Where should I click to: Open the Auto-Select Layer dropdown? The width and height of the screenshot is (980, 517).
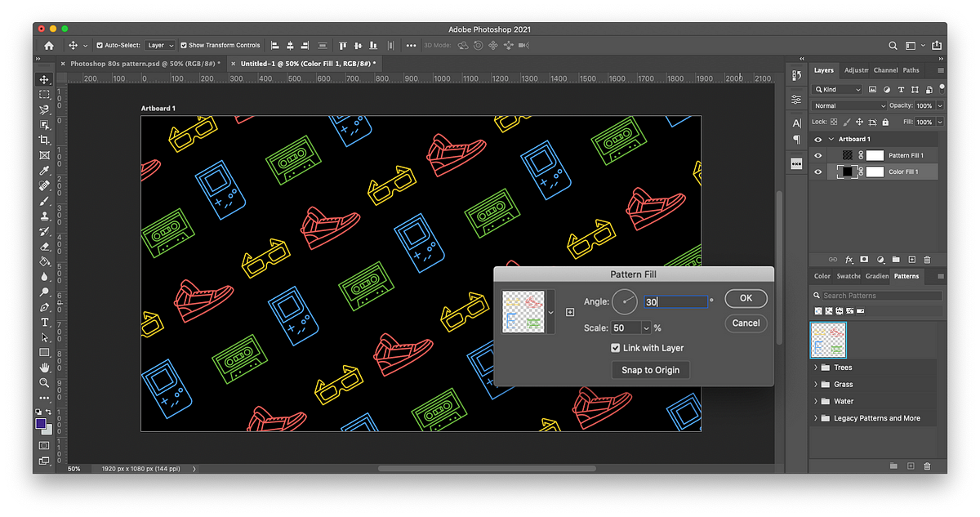pos(161,46)
